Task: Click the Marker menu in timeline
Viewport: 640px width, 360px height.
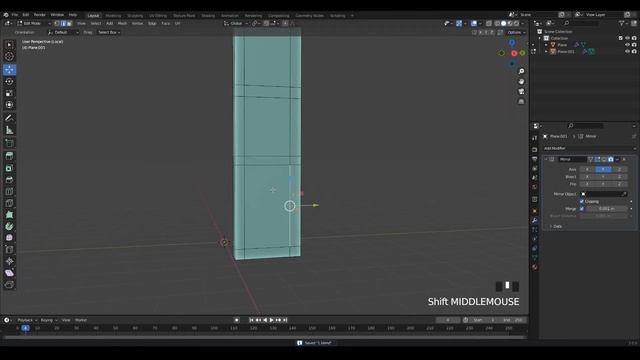Action: pyautogui.click(x=81, y=320)
